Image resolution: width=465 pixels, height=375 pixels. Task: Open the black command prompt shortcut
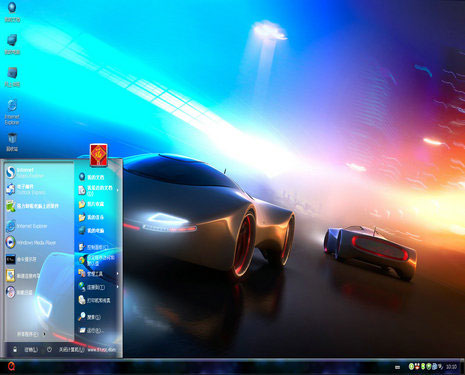pos(21,259)
